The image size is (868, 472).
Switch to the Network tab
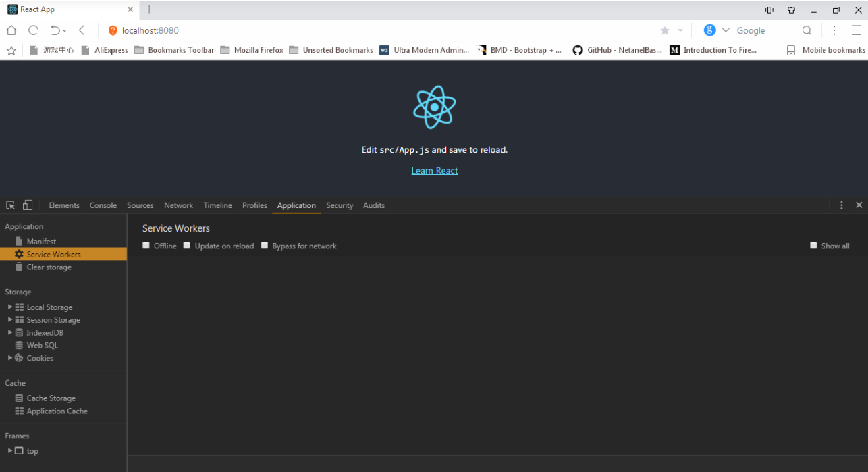click(178, 205)
